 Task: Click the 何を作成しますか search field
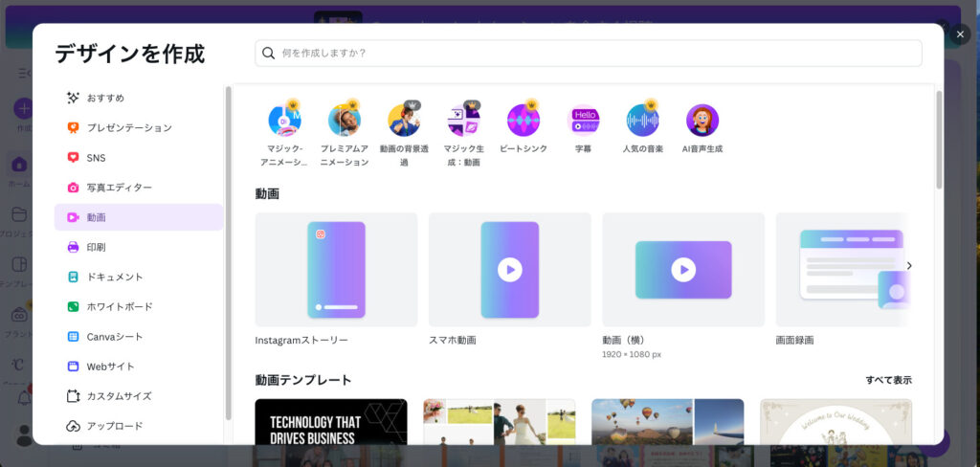589,53
